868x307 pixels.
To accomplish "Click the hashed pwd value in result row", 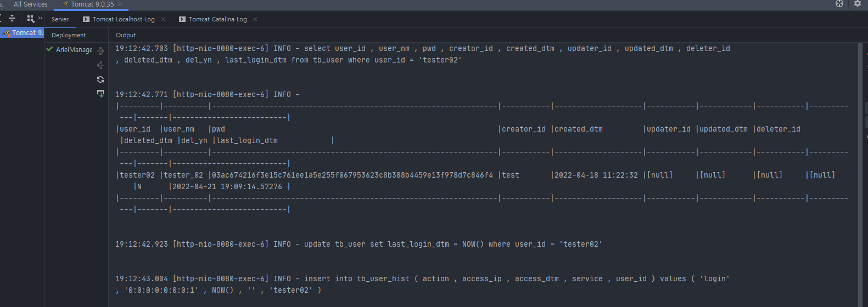I will (352, 175).
